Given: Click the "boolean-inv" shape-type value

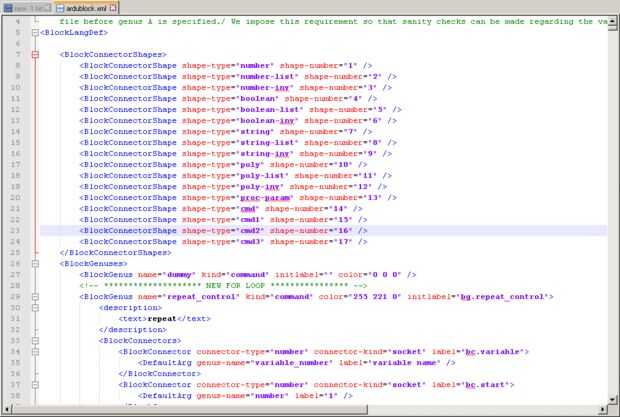Looking at the screenshot, I should (267, 121).
